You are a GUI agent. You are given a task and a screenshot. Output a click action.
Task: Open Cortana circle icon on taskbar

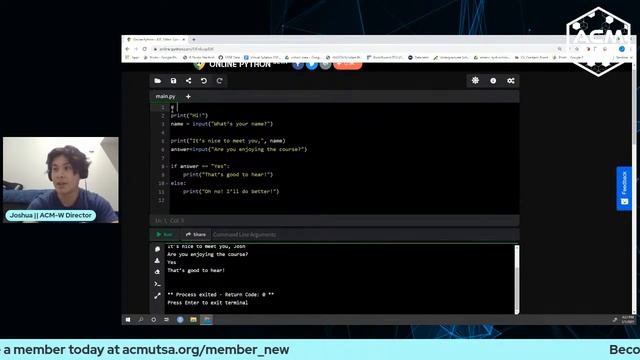coord(153,320)
